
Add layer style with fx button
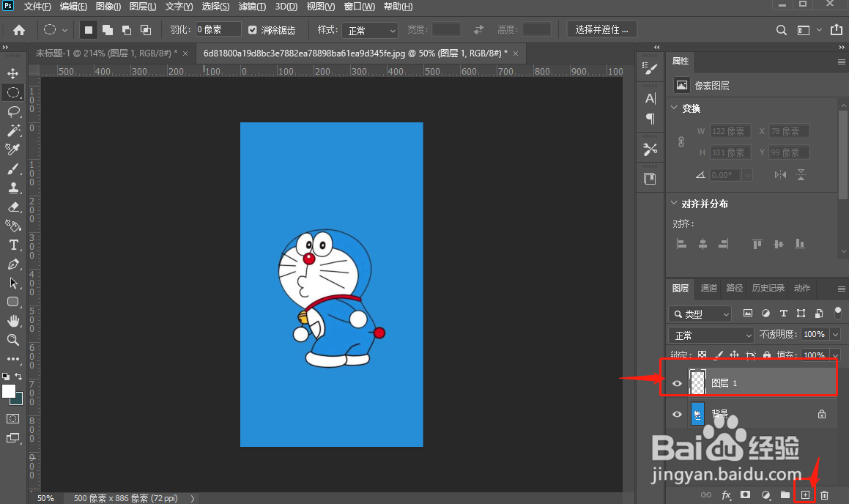(726, 494)
